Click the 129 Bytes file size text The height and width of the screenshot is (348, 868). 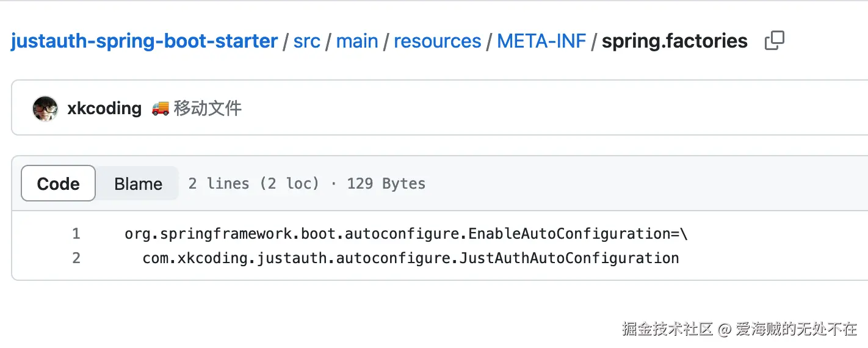(x=386, y=184)
